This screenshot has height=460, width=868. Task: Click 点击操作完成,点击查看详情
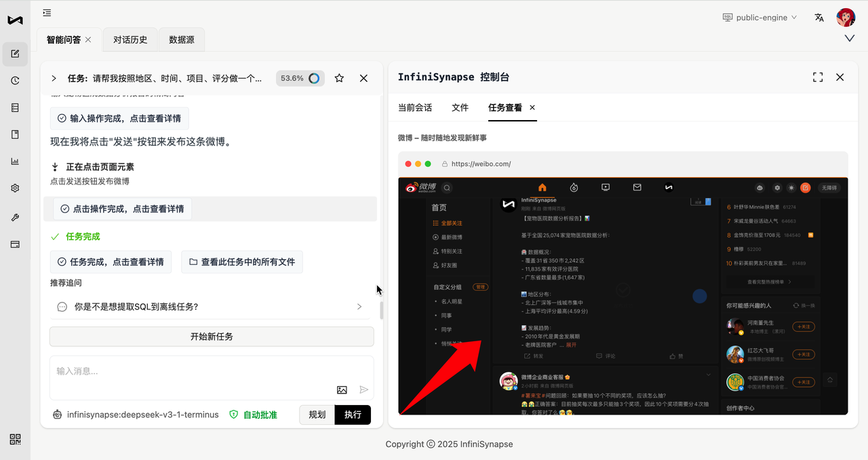(122, 209)
